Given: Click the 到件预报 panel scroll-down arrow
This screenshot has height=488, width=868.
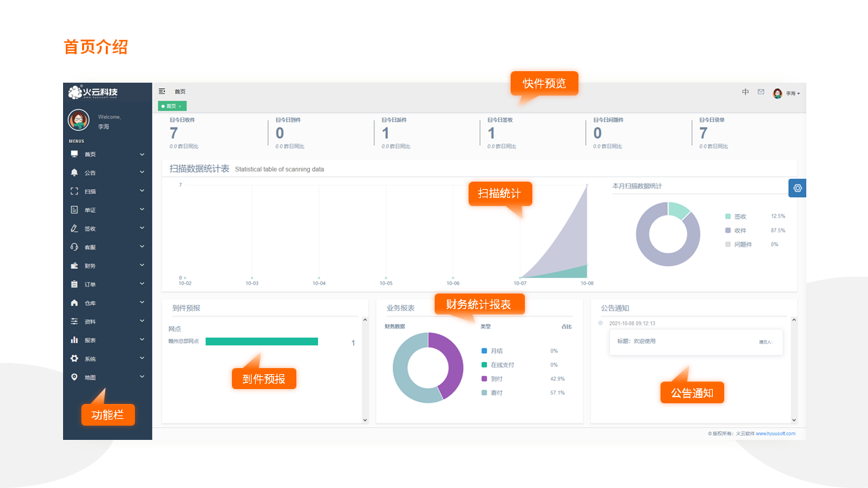Looking at the screenshot, I should click(365, 420).
